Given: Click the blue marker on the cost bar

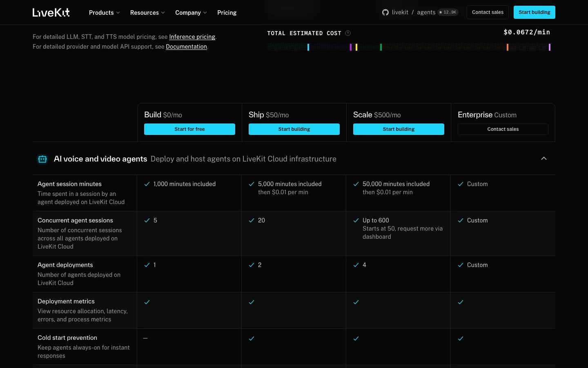Looking at the screenshot, I should pyautogui.click(x=308, y=47).
